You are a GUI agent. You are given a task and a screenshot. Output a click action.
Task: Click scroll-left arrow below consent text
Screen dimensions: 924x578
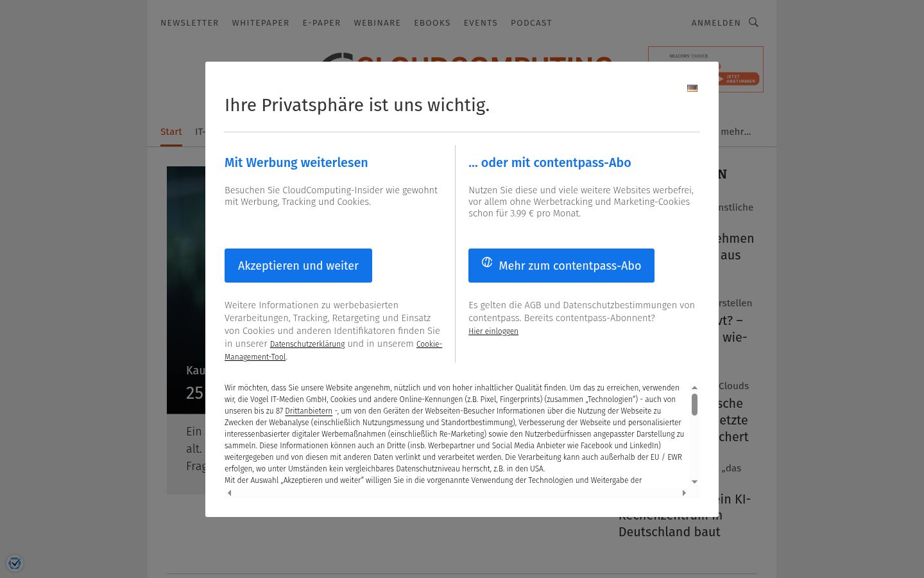pos(230,493)
